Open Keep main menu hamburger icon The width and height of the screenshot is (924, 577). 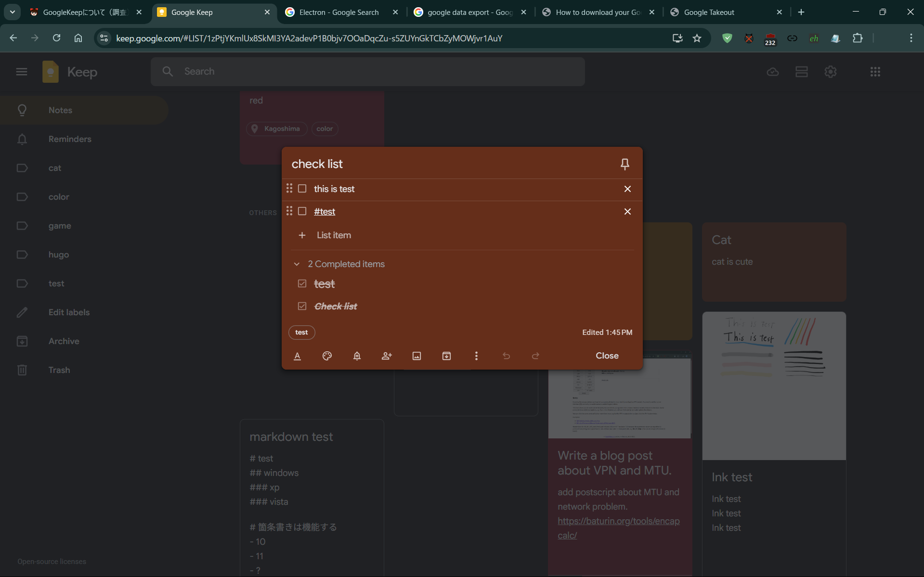(22, 72)
